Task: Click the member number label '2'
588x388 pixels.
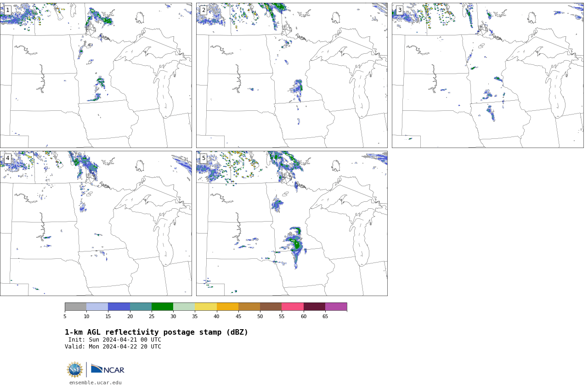Action: point(204,10)
